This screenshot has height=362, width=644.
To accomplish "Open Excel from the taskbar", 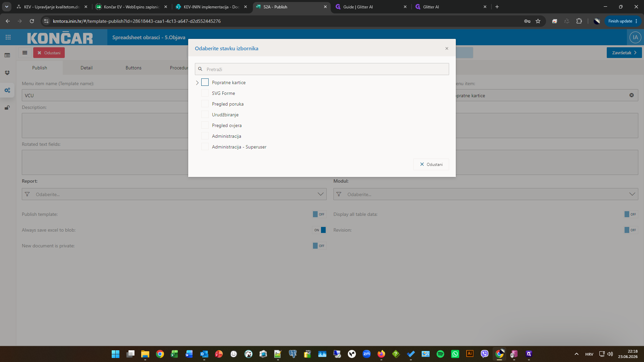I will (x=174, y=354).
